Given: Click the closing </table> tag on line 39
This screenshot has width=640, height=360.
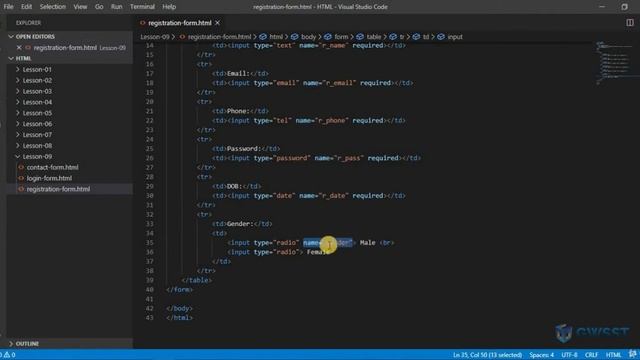Looking at the screenshot, I should (x=196, y=280).
